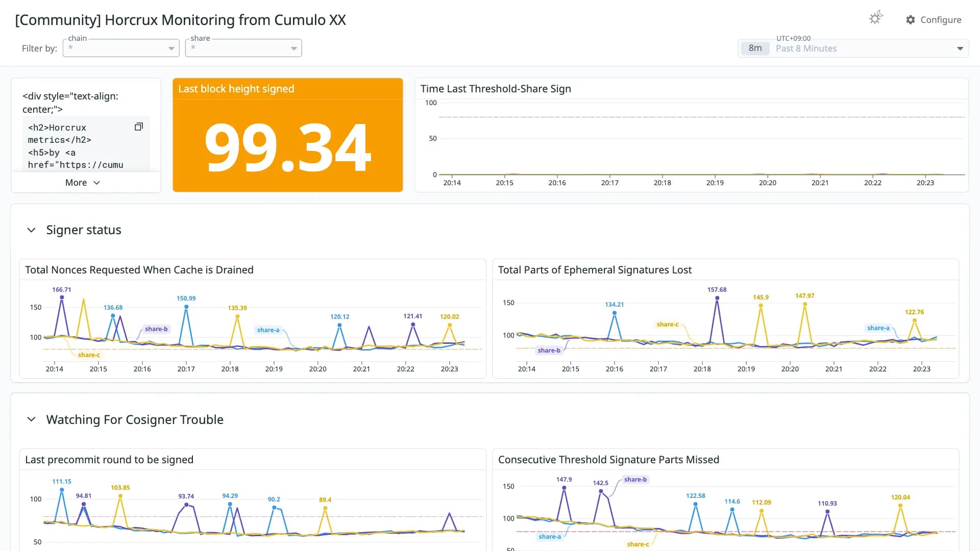
Task: Expand the text widget with More
Action: (83, 183)
